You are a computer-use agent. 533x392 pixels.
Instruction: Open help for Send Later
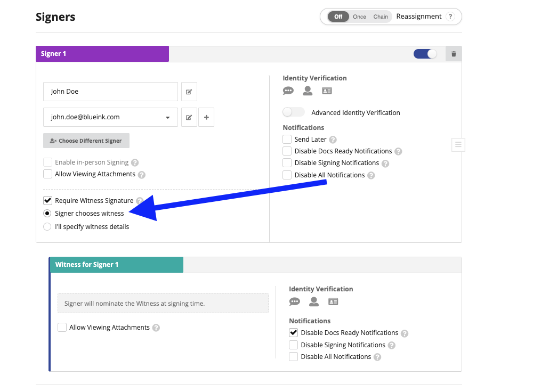tap(333, 140)
